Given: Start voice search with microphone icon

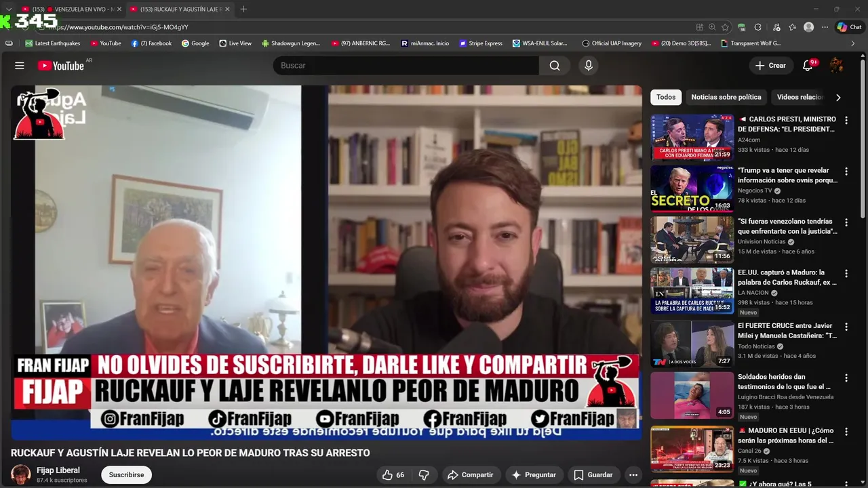Looking at the screenshot, I should coord(589,66).
